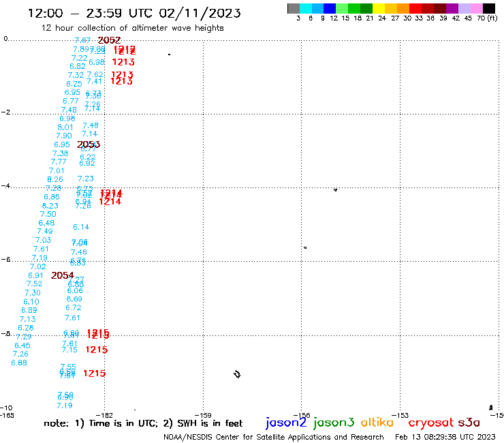The image size is (504, 443).
Task: Click the gray swatch in the color legend
Action: [x=294, y=8]
